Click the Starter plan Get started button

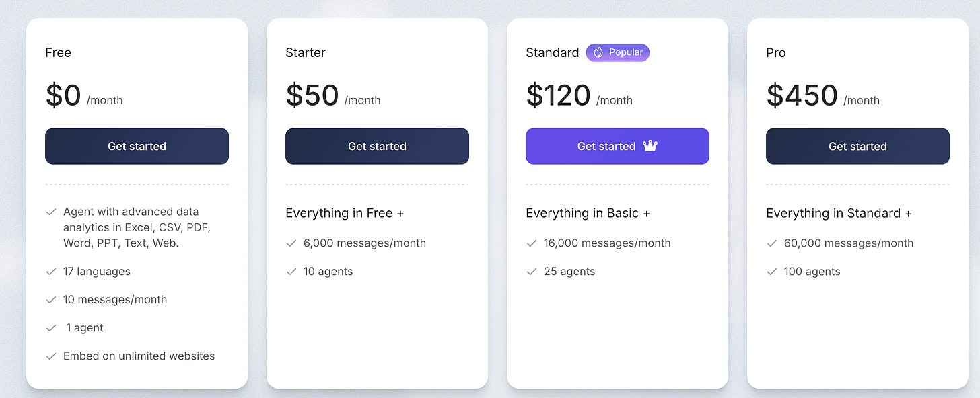[x=377, y=146]
